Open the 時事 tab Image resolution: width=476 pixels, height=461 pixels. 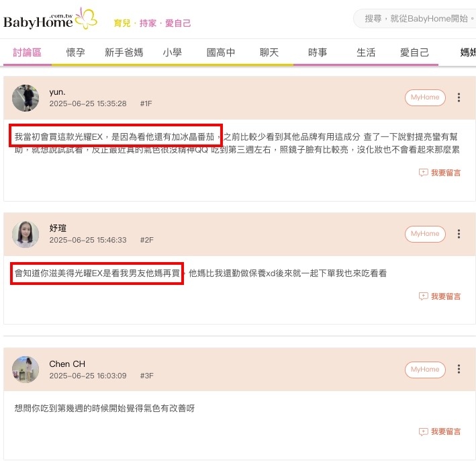tap(318, 52)
